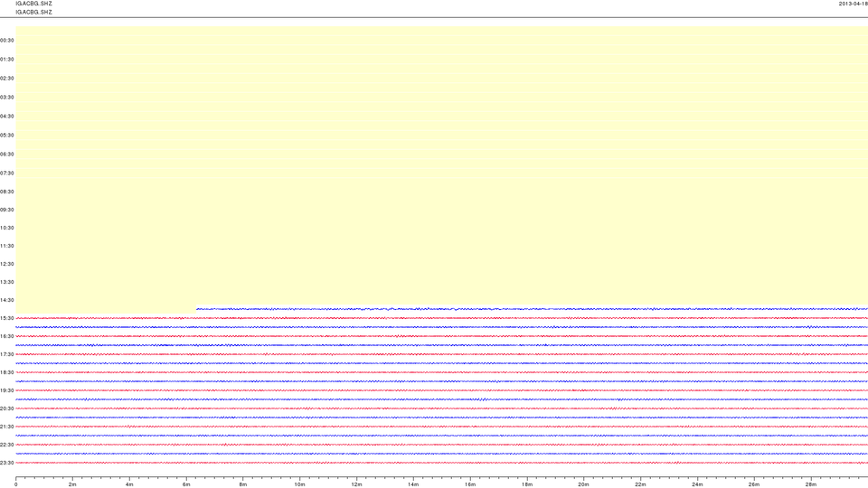The width and height of the screenshot is (868, 488).
Task: Click the 26m axis tick label
Action: [x=754, y=484]
